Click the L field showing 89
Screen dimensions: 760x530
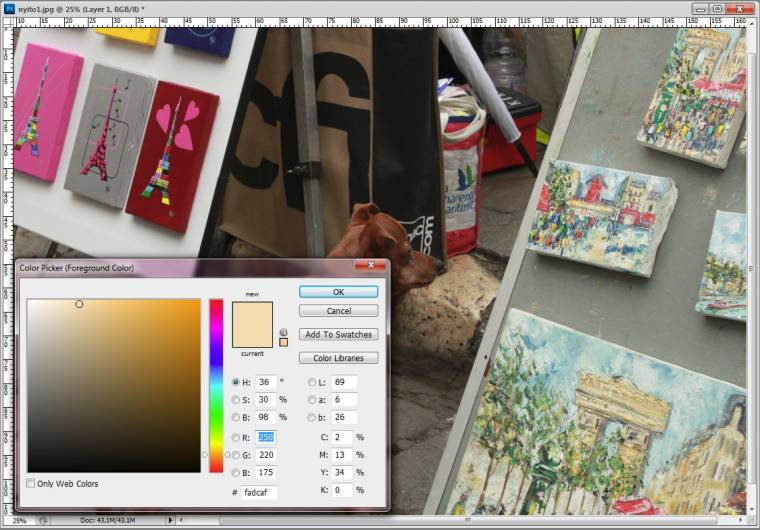(344, 382)
